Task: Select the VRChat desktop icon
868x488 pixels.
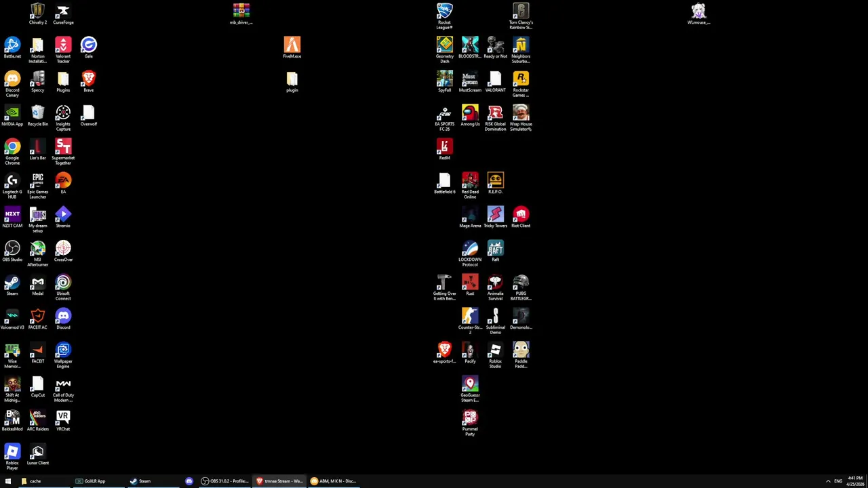Action: pos(63,420)
